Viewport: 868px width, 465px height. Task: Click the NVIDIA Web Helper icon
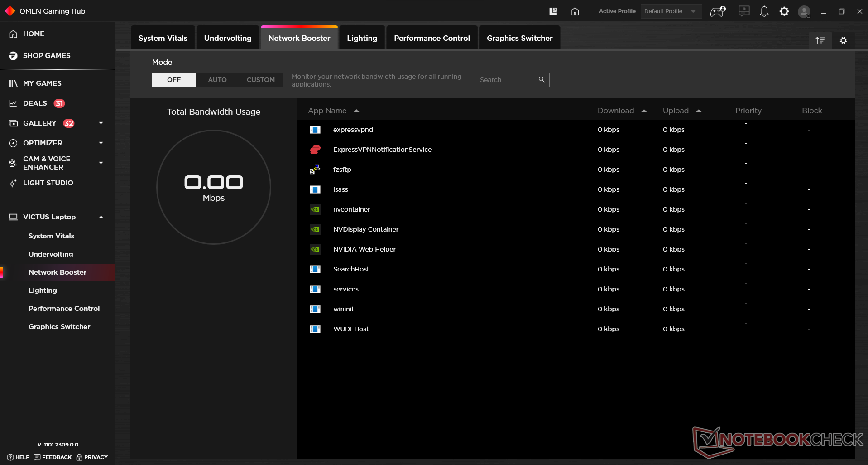pos(315,249)
